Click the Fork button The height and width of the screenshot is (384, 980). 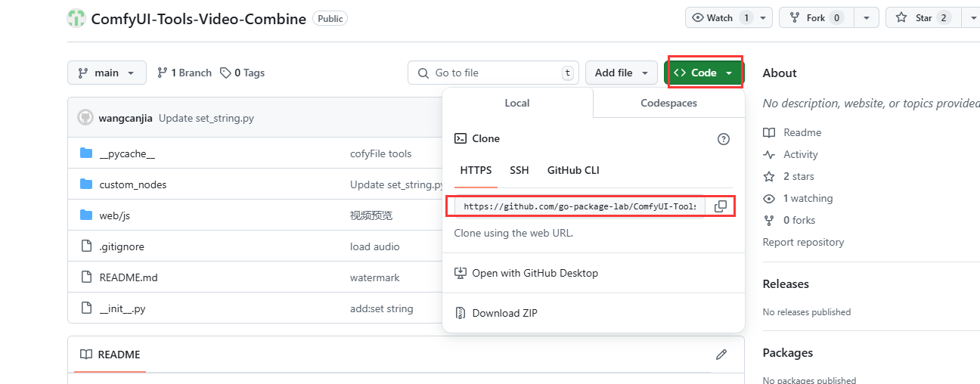click(x=816, y=18)
